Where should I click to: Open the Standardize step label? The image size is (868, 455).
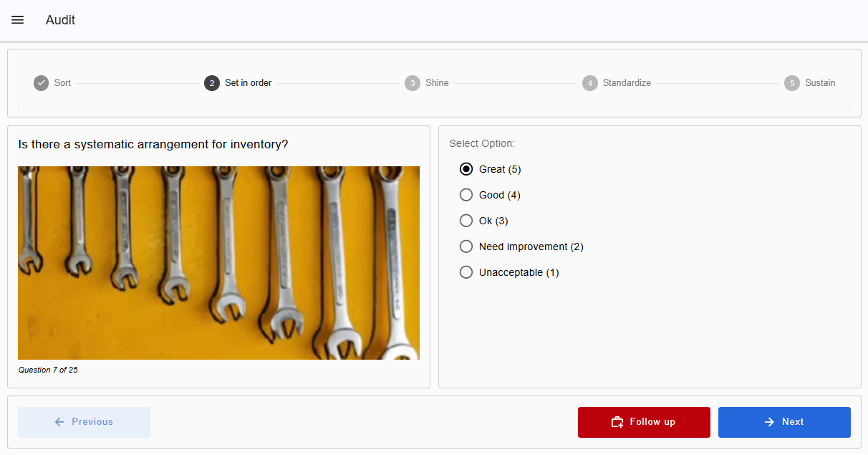627,83
